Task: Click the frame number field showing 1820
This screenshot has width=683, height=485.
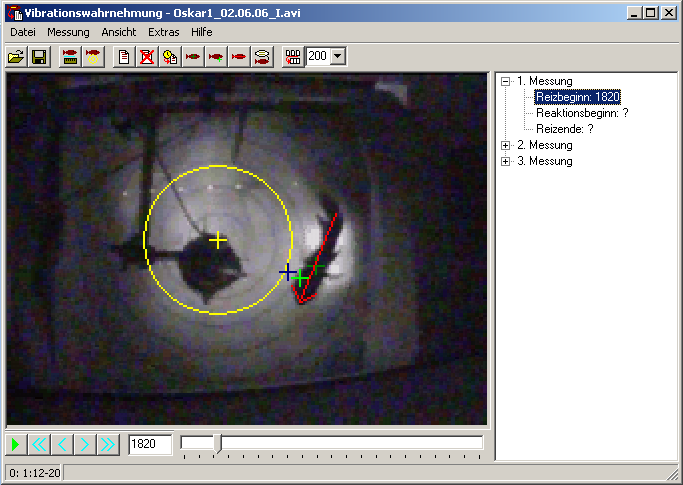Action: click(x=150, y=444)
